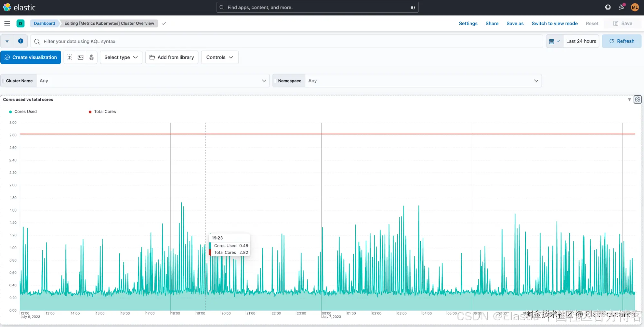Go to the Dashboard breadcrumb
This screenshot has height=327, width=644.
coord(44,24)
